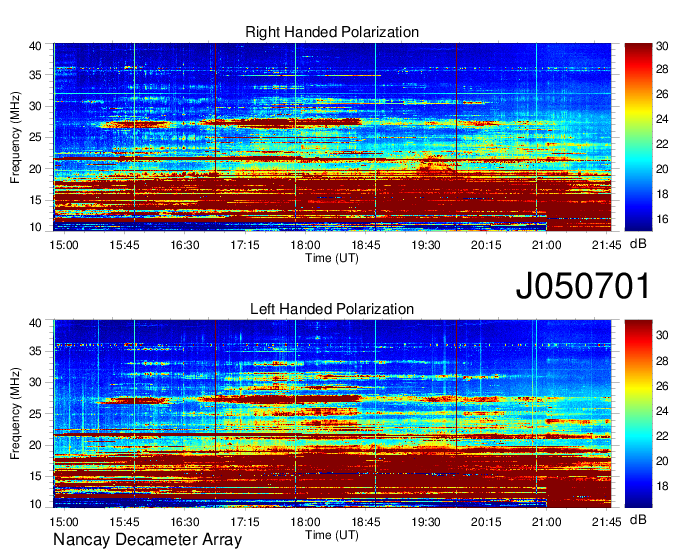Click the "22" dB value on Right Handed colorbar
Viewport: 680px width, 552px height.
[x=662, y=144]
